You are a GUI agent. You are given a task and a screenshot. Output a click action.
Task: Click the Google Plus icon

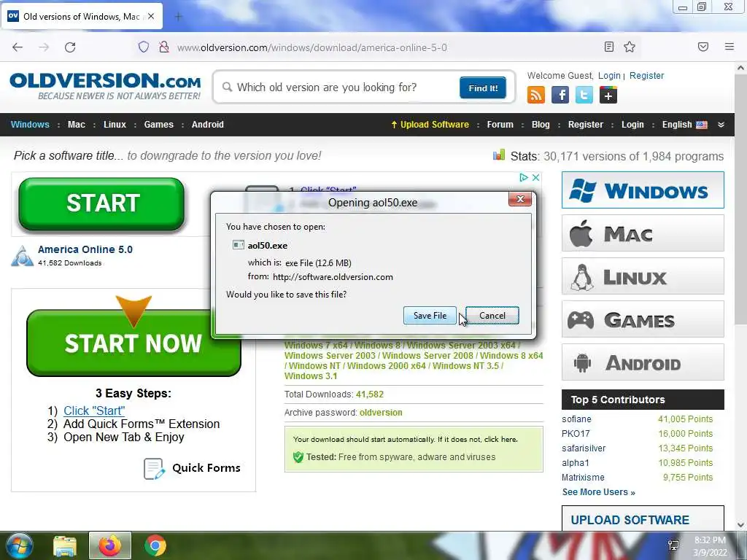click(608, 95)
